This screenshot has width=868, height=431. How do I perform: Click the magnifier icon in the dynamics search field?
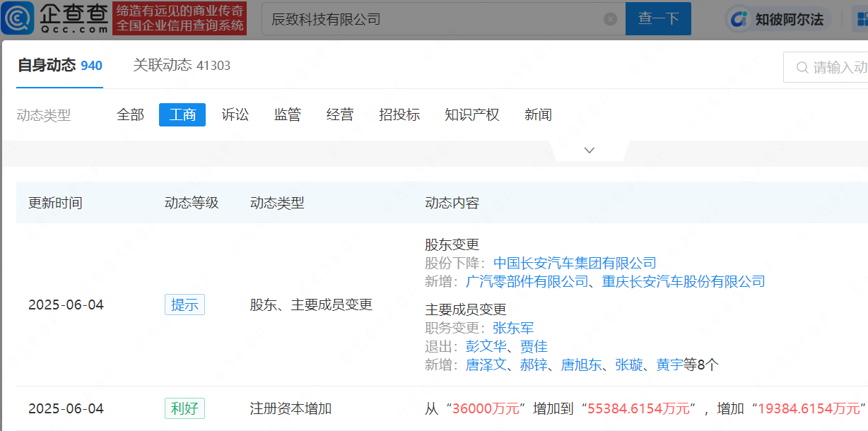802,68
